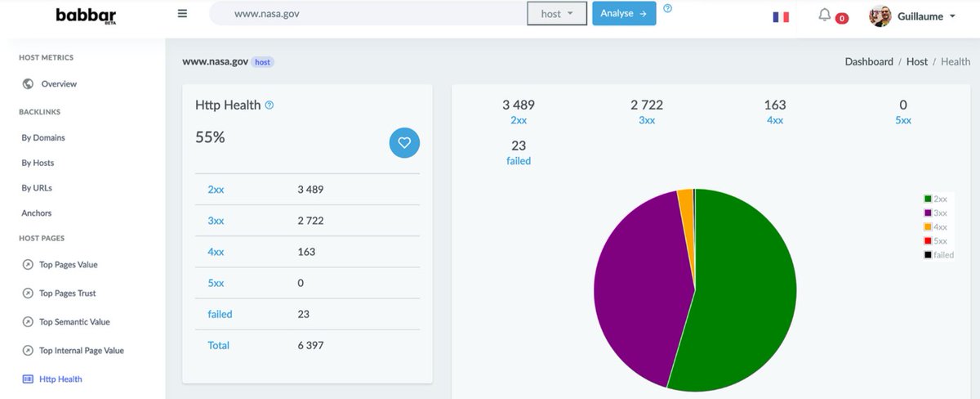Go to Dashboard breadcrumb
This screenshot has height=399, width=980.
869,61
